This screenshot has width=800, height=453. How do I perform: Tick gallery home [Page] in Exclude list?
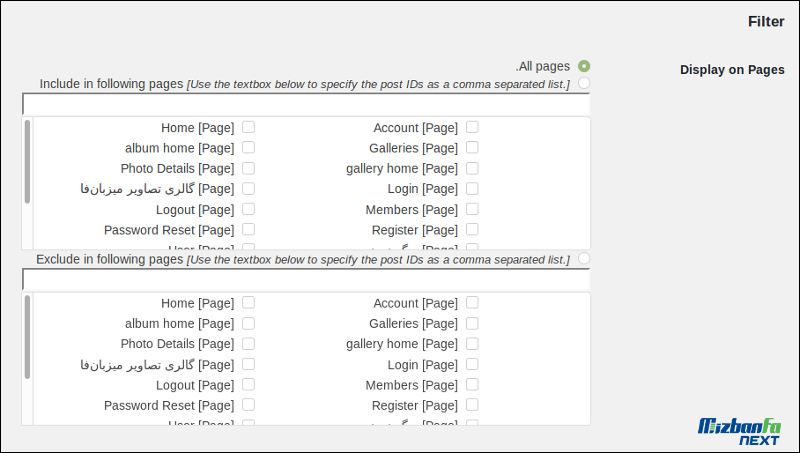pyautogui.click(x=472, y=344)
